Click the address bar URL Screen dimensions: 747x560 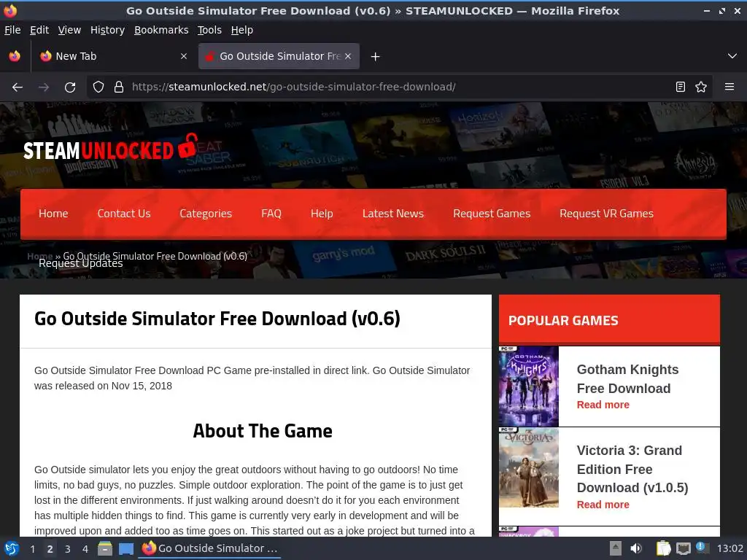coord(293,87)
